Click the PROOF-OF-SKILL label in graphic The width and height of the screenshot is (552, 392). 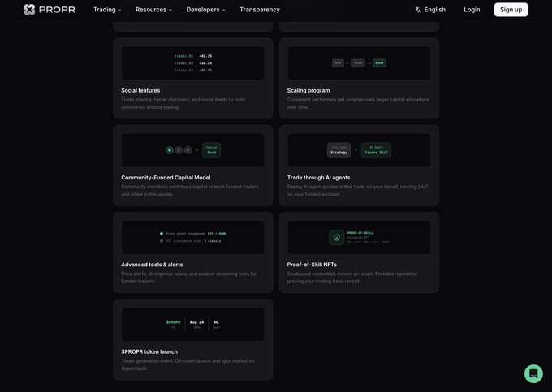[360, 233]
